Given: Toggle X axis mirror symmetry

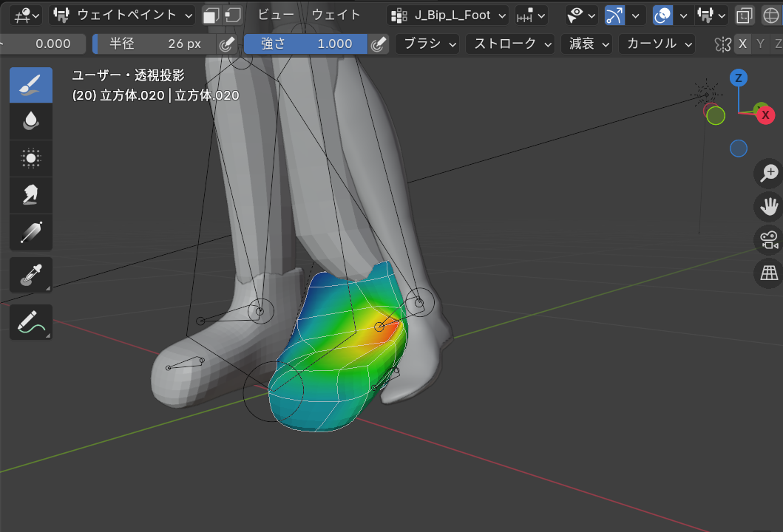Looking at the screenshot, I should click(743, 44).
